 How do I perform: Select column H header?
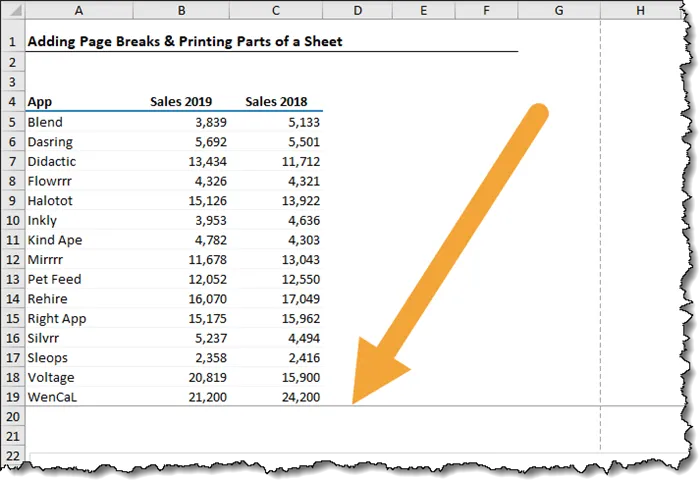[x=639, y=12]
